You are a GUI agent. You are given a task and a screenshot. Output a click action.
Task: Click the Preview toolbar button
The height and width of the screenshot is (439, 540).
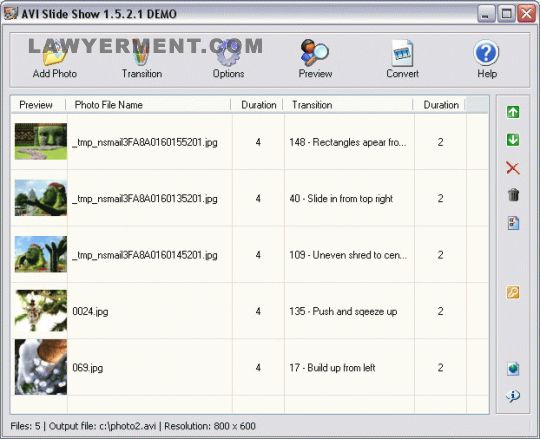coord(315,60)
